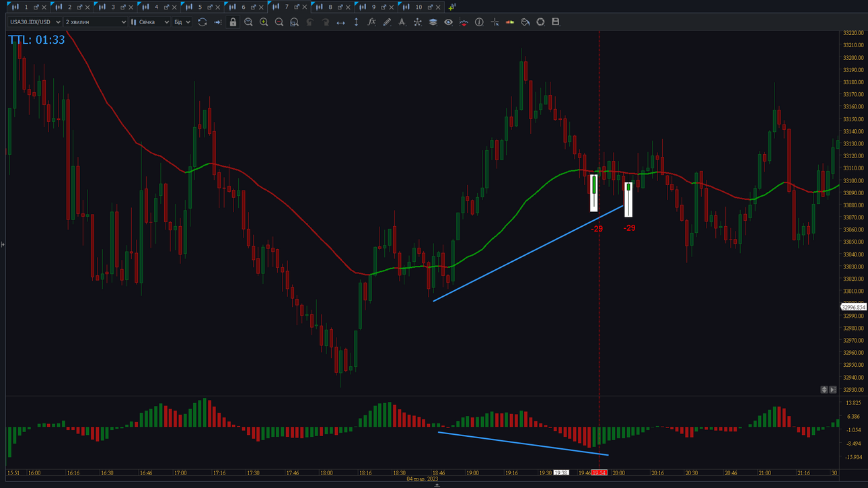Detach chart tab 6 into window
The width and height of the screenshot is (868, 488).
254,7
